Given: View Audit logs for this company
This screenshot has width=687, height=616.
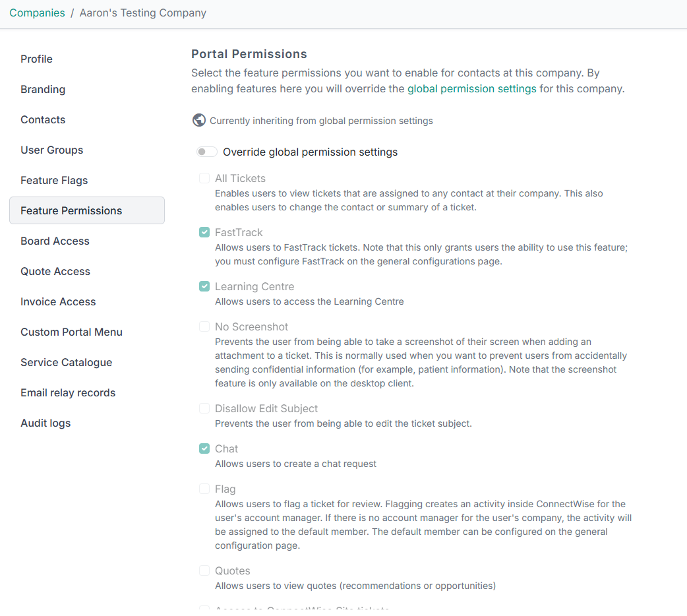Looking at the screenshot, I should coord(45,423).
